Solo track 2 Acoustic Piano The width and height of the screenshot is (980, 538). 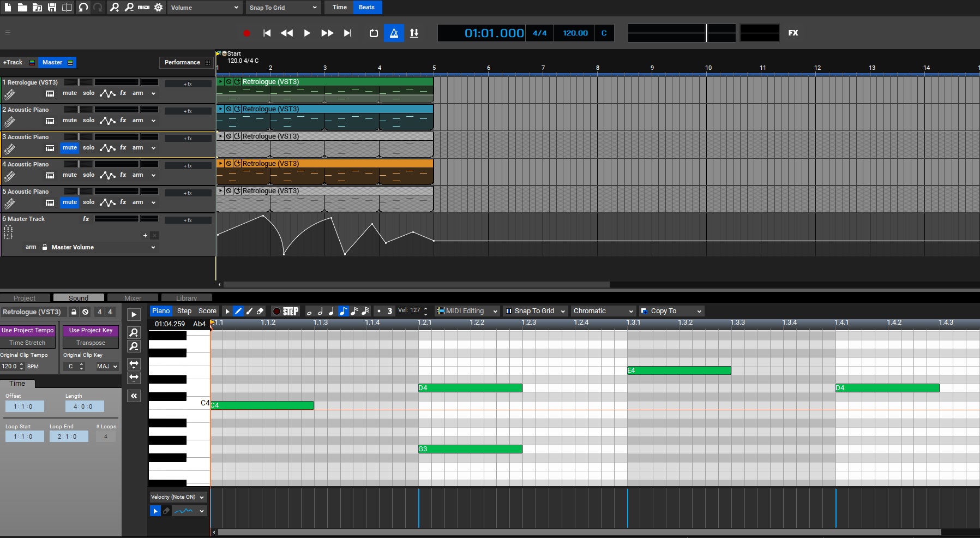(x=88, y=120)
